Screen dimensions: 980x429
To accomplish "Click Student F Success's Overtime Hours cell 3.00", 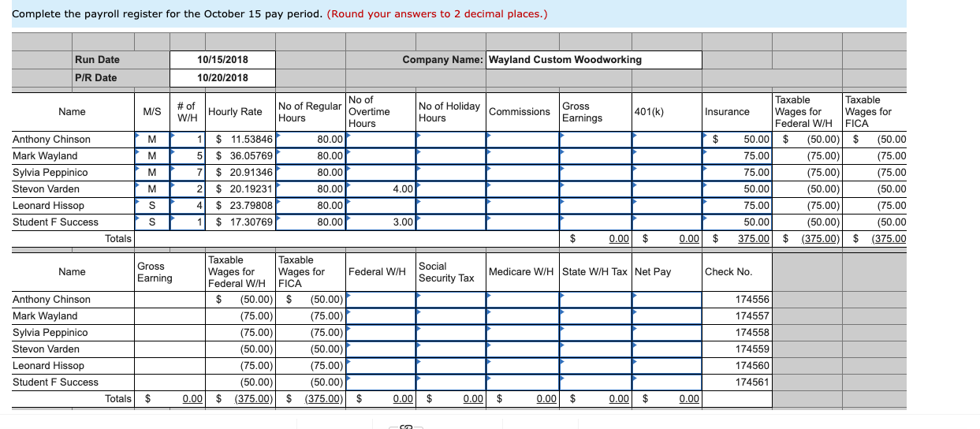I will [380, 222].
